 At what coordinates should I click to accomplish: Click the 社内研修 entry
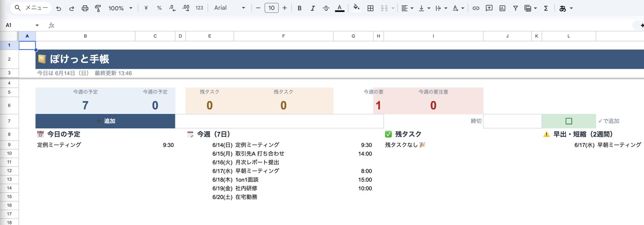coord(246,188)
